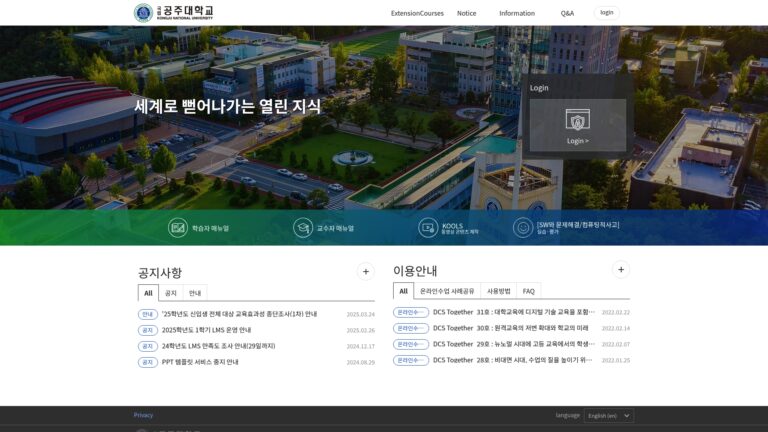Image resolution: width=768 pixels, height=432 pixels.
Task: Open the Information menu
Action: 517,13
